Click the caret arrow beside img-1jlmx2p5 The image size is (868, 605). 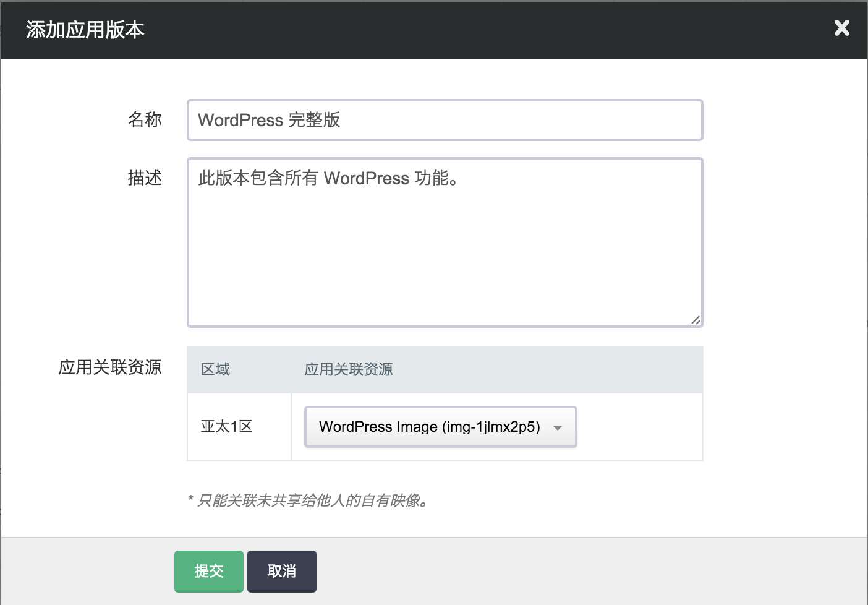(x=558, y=427)
